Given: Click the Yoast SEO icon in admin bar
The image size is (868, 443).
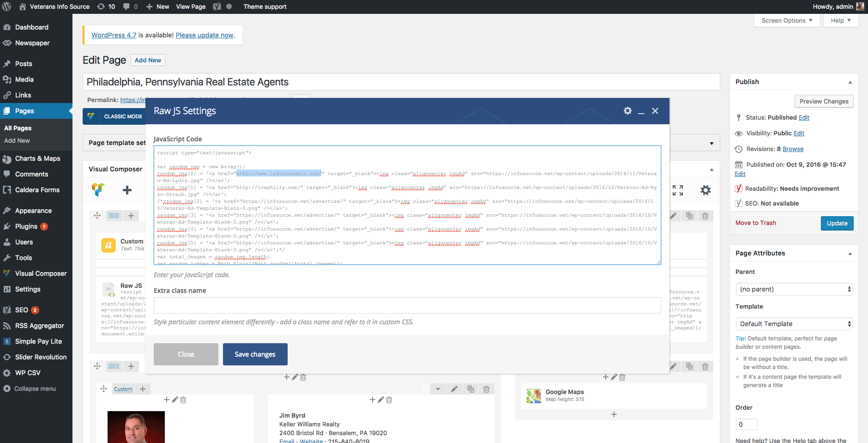Looking at the screenshot, I should point(217,6).
